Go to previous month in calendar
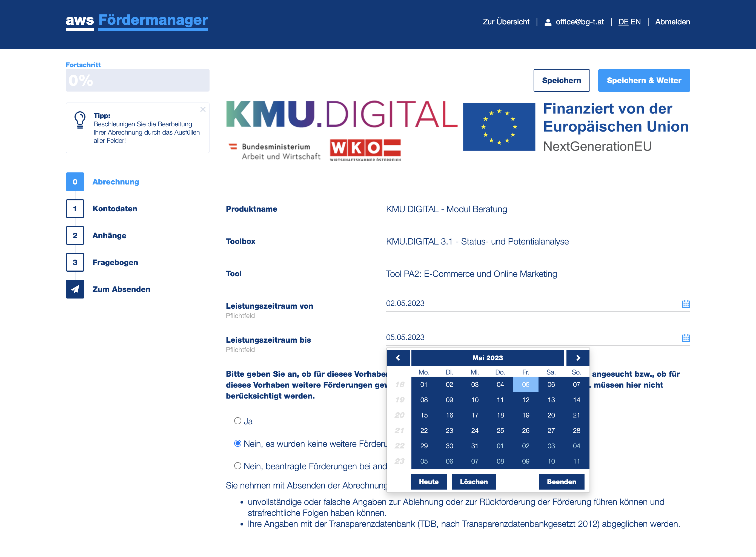This screenshot has height=557, width=756. point(398,358)
